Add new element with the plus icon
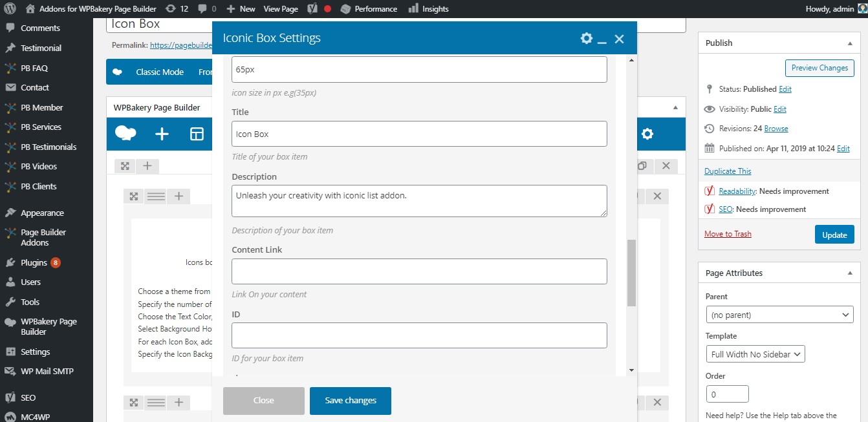 point(162,134)
